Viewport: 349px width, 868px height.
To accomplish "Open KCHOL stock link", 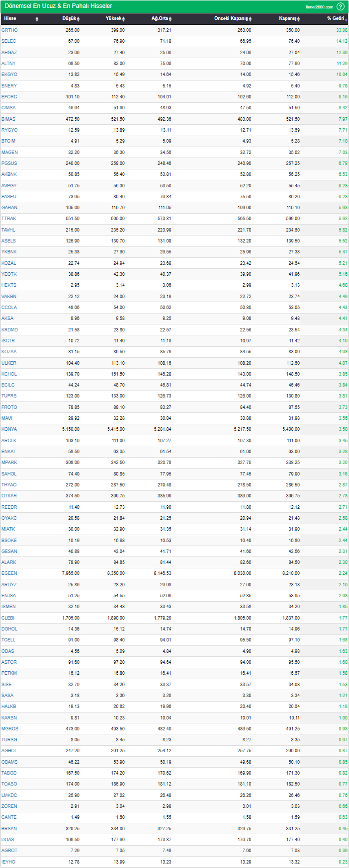I will pos(9,374).
